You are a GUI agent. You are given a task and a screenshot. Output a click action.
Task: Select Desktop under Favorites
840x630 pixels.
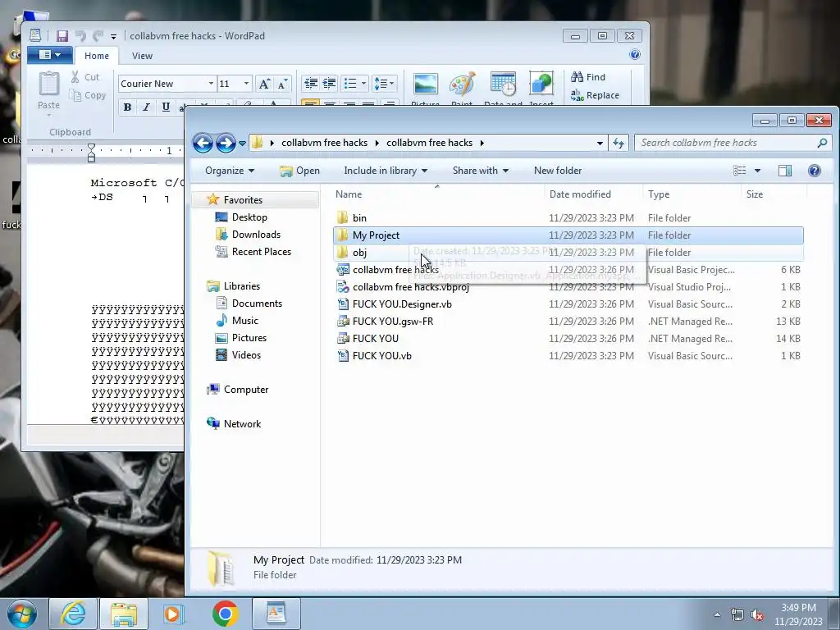[x=241, y=217]
